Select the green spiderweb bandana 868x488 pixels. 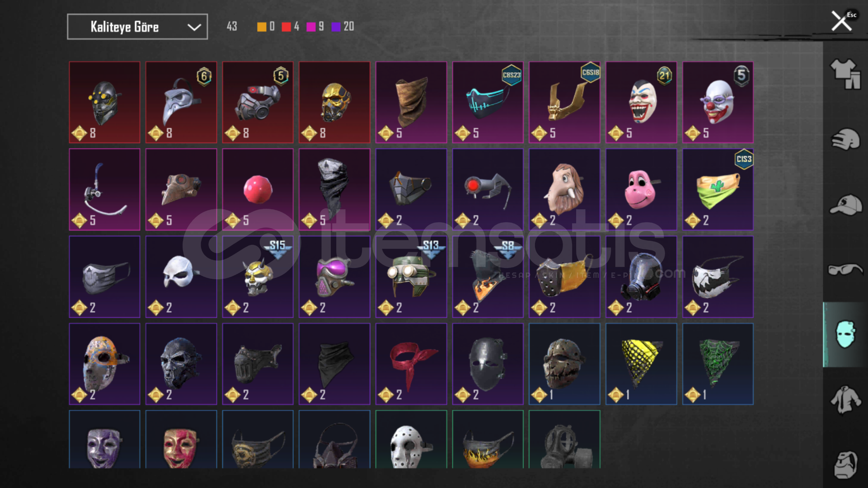point(718,364)
